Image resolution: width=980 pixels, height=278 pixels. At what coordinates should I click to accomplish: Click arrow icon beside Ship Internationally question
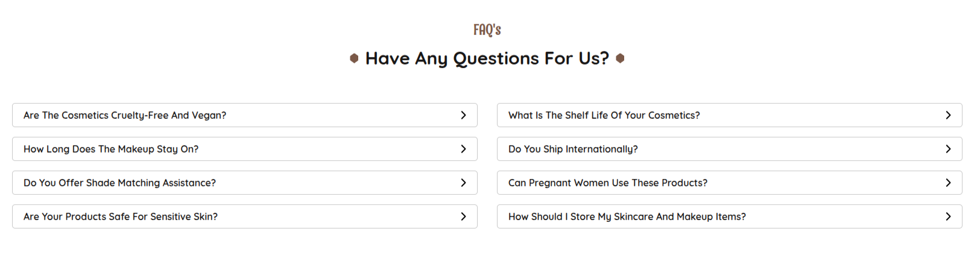point(948,149)
